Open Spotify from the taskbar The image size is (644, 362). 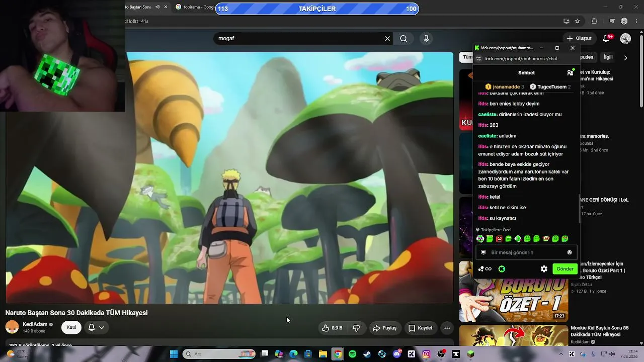coord(352,354)
